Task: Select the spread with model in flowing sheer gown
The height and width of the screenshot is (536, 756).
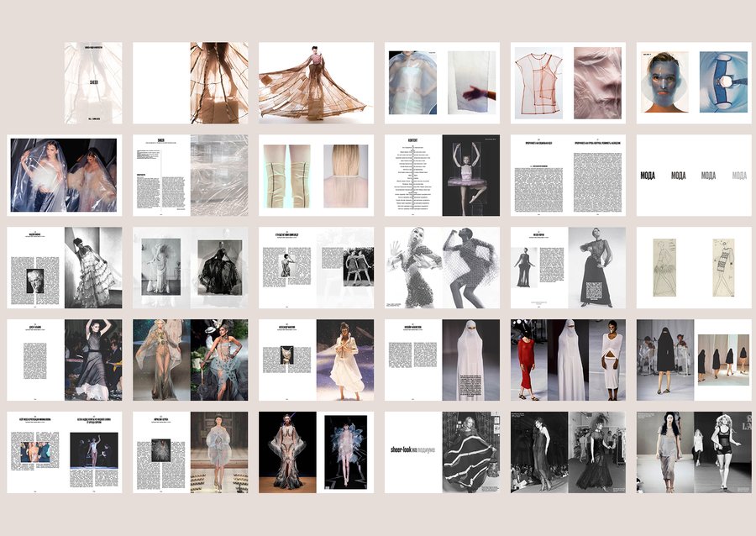Action: 316,83
